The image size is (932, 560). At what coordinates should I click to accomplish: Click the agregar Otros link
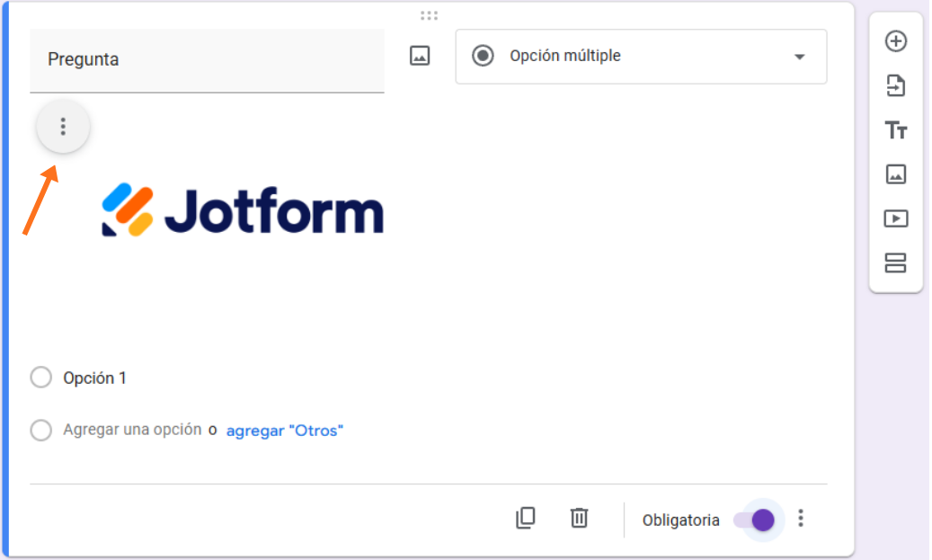pyautogui.click(x=285, y=431)
